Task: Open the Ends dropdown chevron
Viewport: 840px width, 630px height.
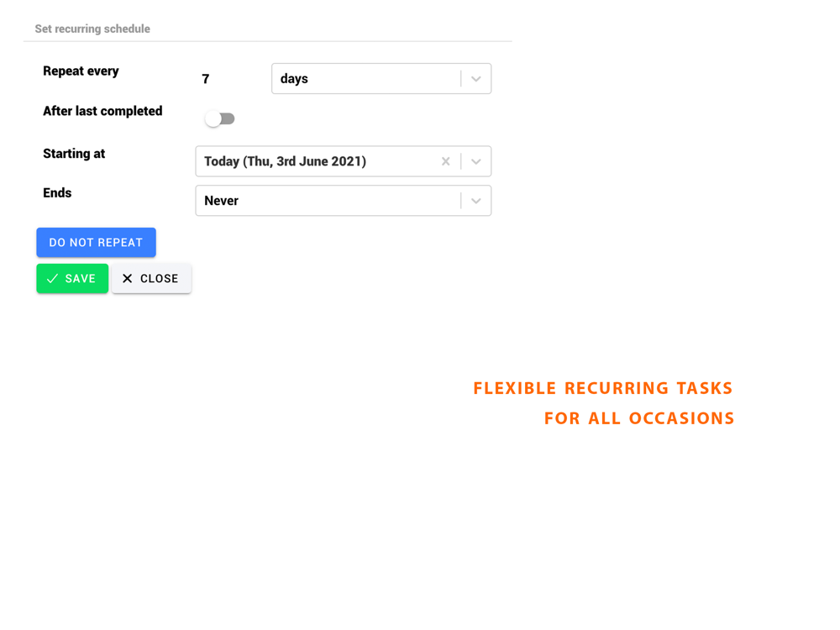Action: point(475,201)
